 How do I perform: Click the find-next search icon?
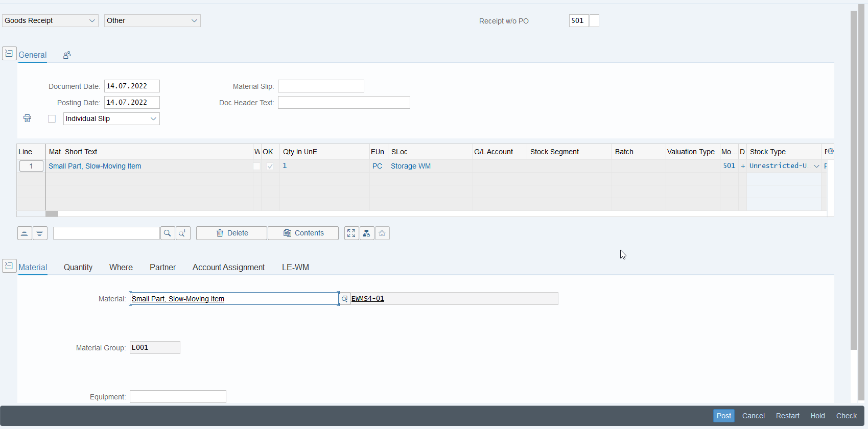pos(183,233)
